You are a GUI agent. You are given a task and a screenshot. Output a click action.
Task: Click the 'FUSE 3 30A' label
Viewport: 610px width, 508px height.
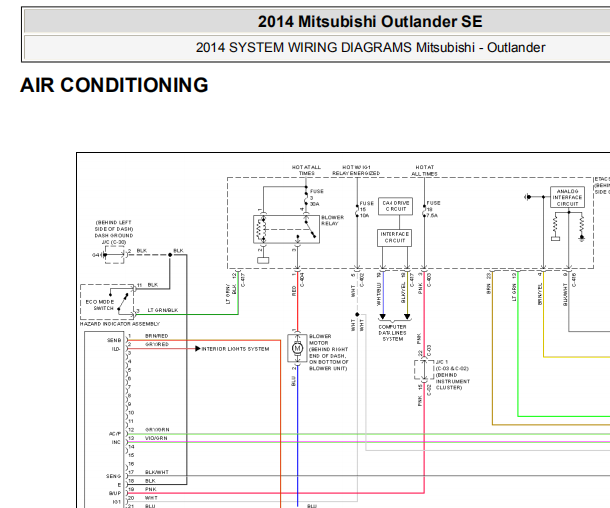click(316, 198)
